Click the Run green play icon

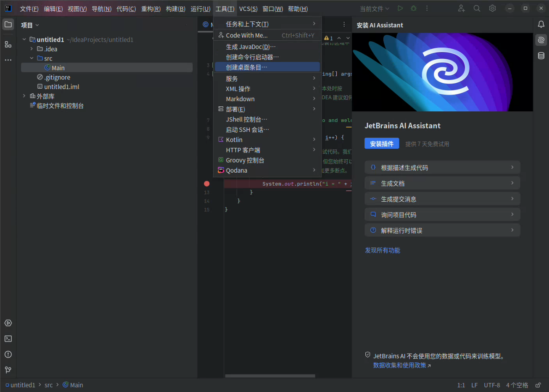click(400, 8)
